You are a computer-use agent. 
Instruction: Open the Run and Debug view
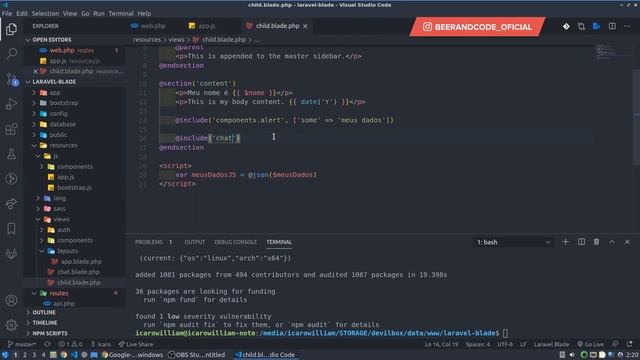coord(11,104)
